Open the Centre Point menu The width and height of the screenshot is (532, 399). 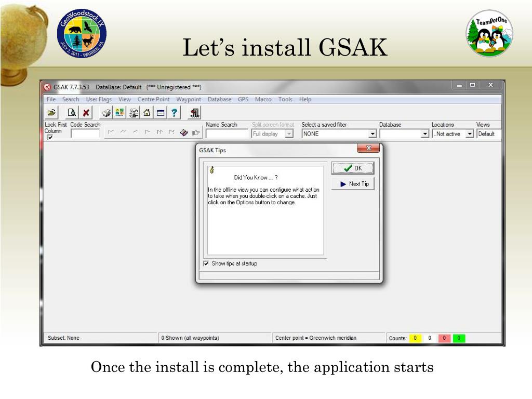[x=153, y=99]
